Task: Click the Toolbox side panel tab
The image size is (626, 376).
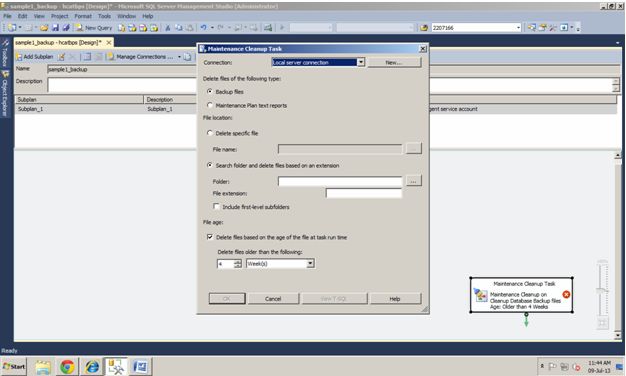Action: coord(5,53)
